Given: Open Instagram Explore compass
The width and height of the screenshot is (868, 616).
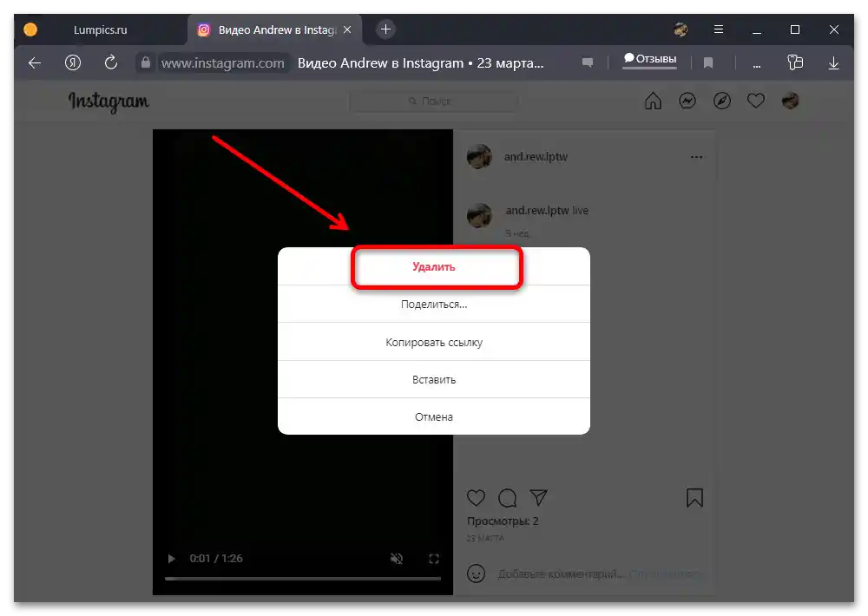Looking at the screenshot, I should tap(722, 102).
